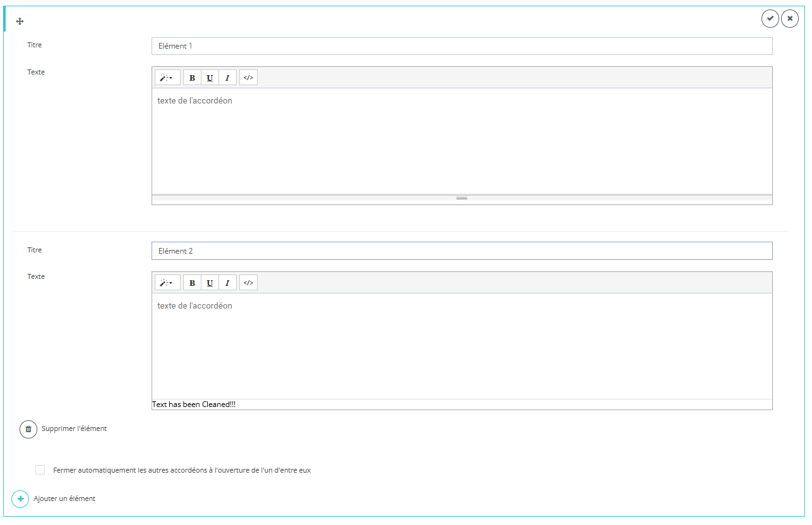Toggle italic in the first text editor

(227, 78)
